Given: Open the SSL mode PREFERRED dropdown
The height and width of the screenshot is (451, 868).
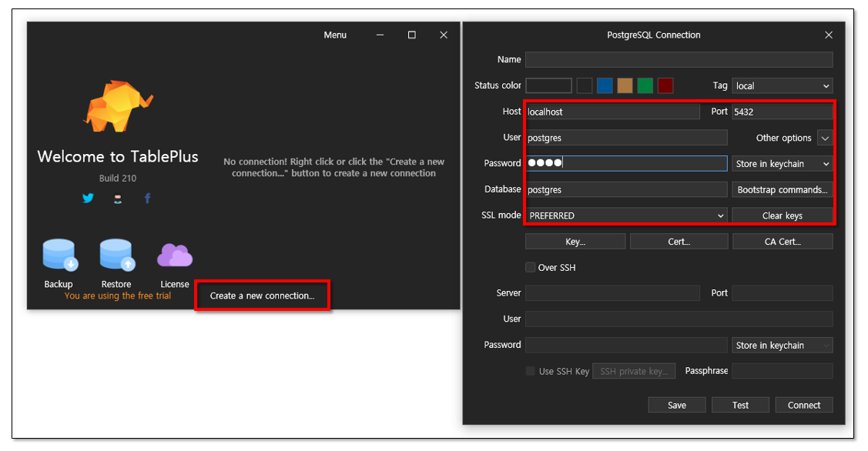Looking at the screenshot, I should click(626, 215).
